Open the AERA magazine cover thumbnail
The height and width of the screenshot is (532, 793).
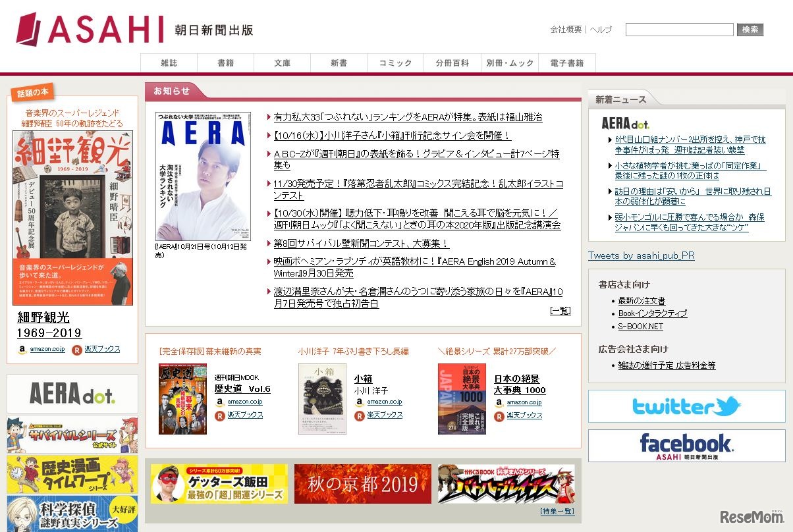tap(203, 176)
